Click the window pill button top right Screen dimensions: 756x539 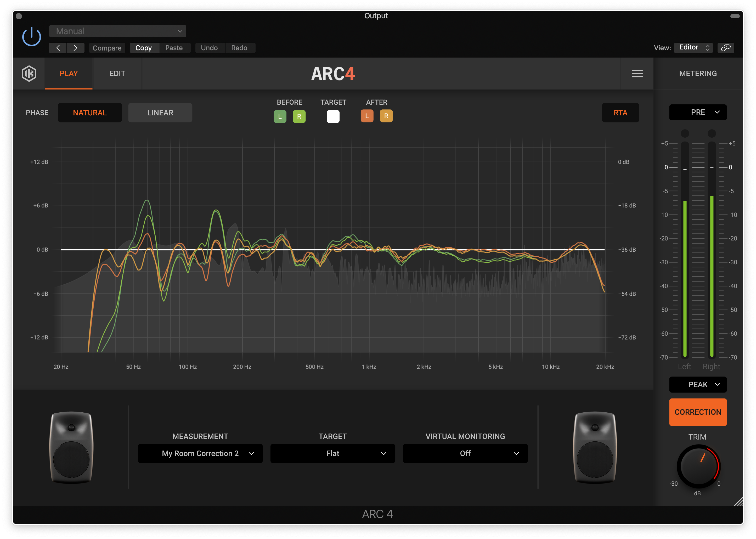[735, 16]
